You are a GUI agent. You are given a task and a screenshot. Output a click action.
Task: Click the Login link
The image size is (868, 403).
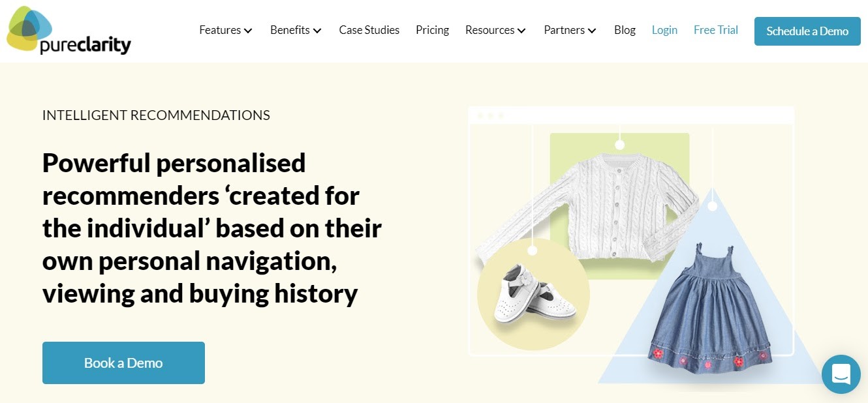coord(664,30)
